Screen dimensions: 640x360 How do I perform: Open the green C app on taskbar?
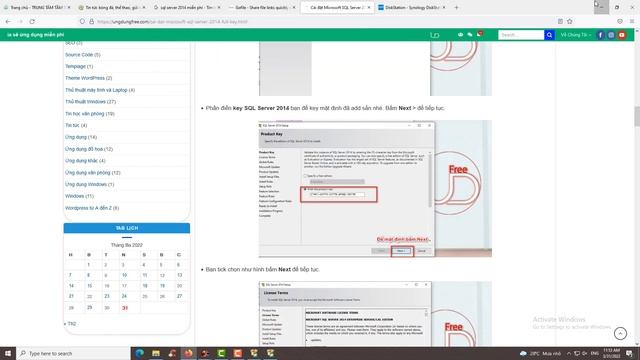click(221, 353)
